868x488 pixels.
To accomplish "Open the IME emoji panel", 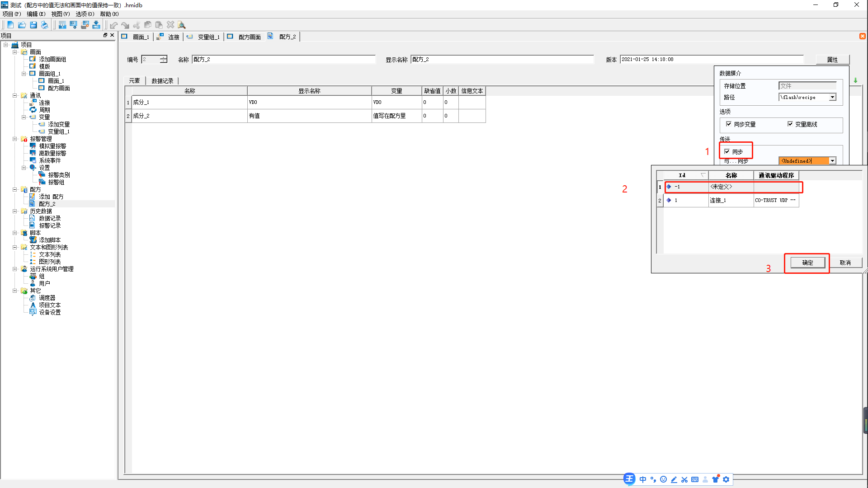I will pos(664,479).
